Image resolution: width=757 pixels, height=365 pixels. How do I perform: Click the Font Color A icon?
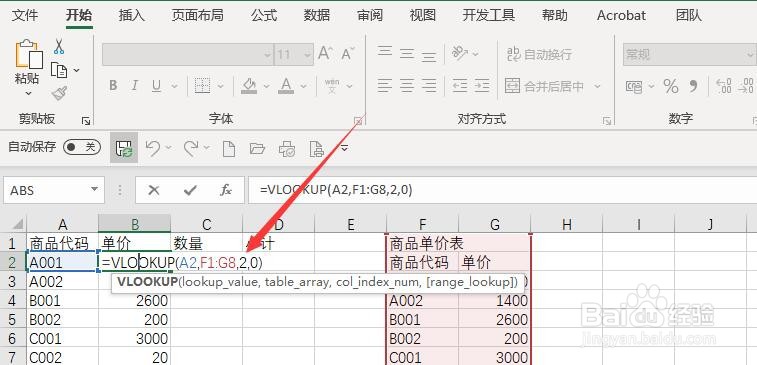286,86
